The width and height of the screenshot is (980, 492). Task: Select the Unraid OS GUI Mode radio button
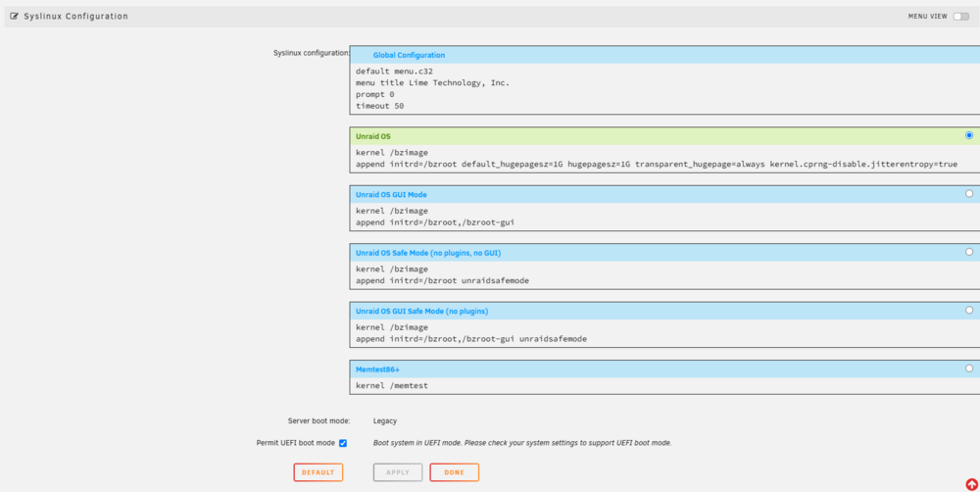pos(969,194)
